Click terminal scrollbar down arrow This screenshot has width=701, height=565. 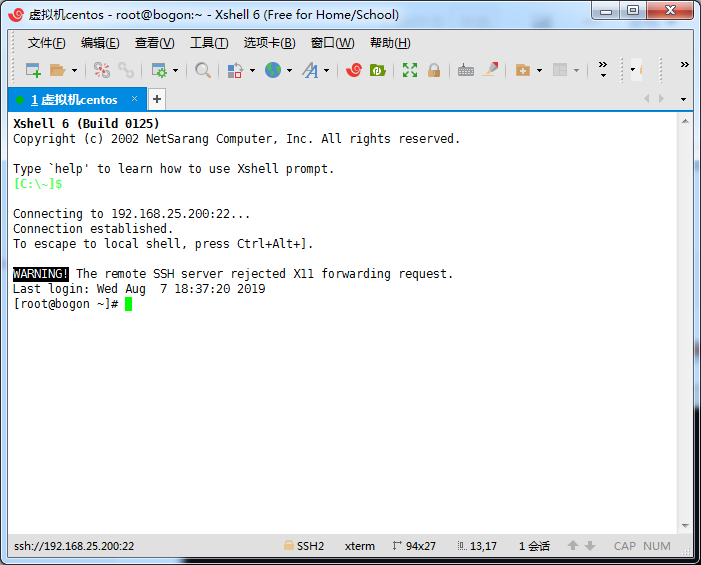pos(685,526)
